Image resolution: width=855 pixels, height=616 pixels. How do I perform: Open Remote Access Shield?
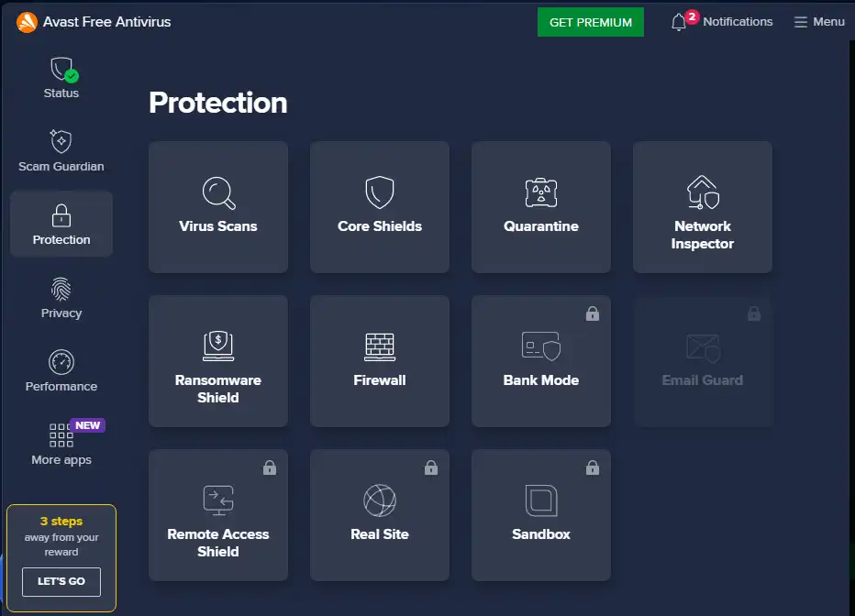(x=217, y=514)
